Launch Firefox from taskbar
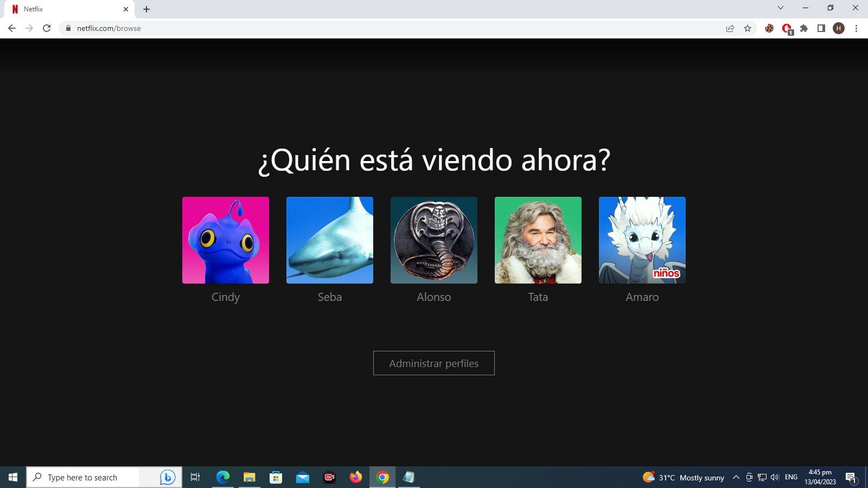 coord(356,477)
